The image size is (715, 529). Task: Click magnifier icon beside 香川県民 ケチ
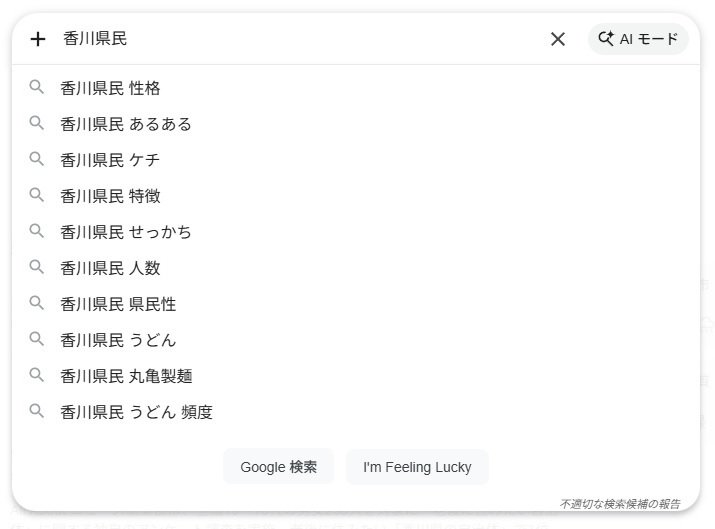point(37,160)
